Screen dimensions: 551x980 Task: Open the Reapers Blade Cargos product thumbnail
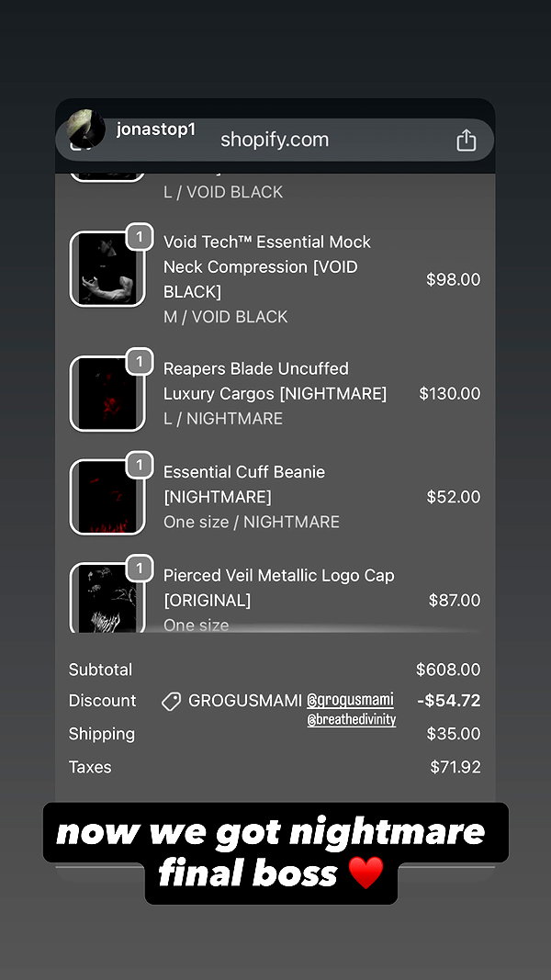pyautogui.click(x=107, y=394)
